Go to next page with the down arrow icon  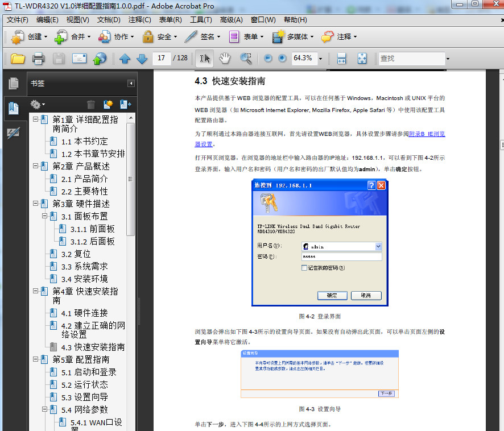tap(141, 58)
